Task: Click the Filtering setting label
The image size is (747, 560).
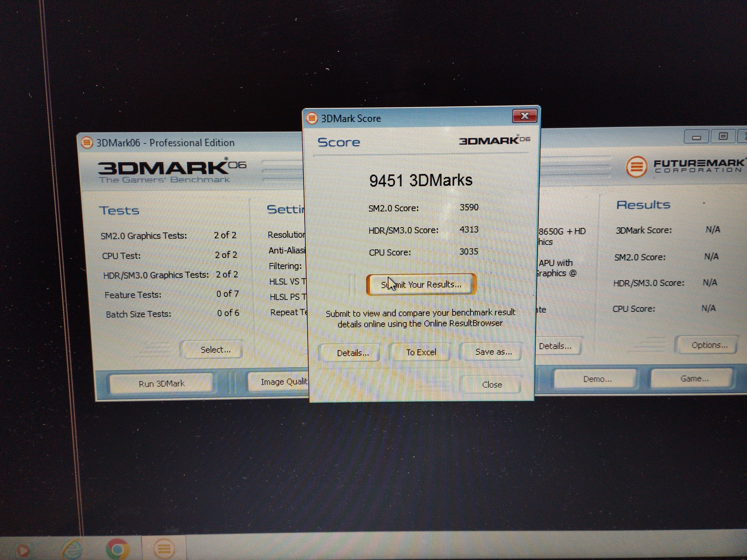Action: click(285, 266)
